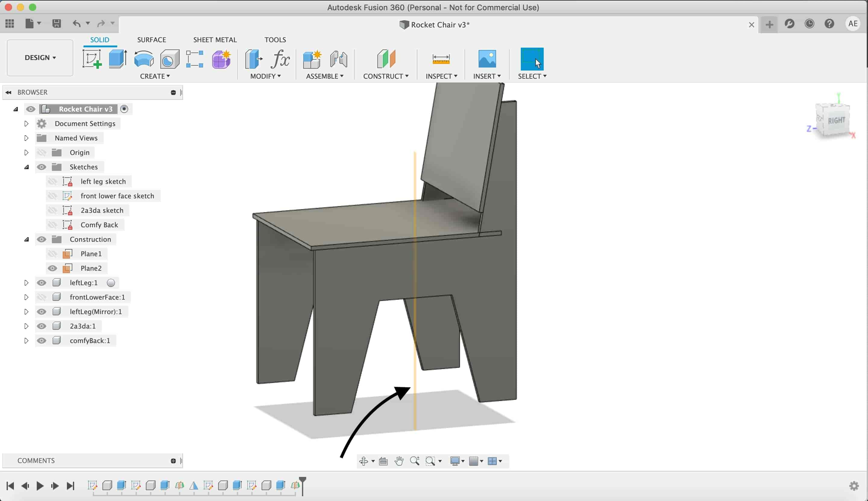Image resolution: width=868 pixels, height=501 pixels.
Task: Collapse the BROWSER panel arrows
Action: [9, 92]
